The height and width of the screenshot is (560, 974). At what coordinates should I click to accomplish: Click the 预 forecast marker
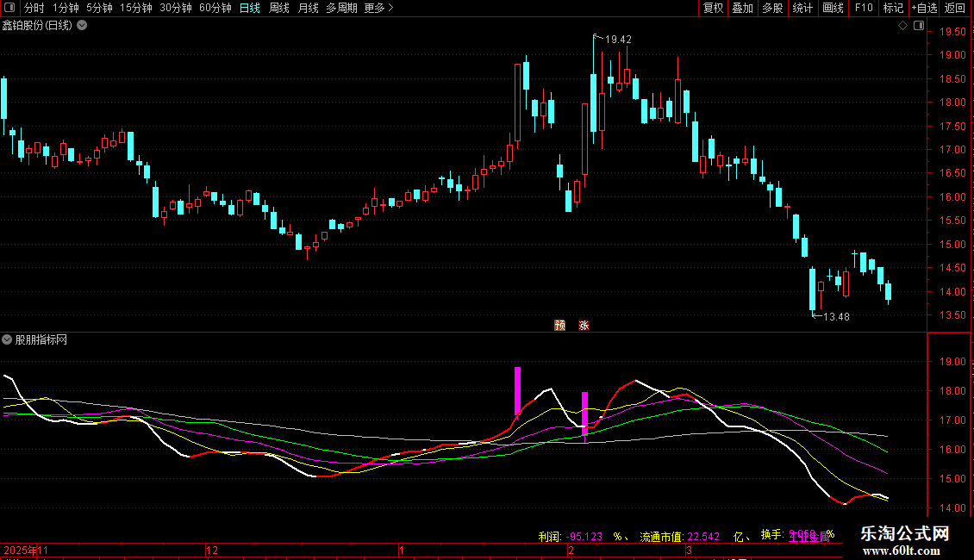pyautogui.click(x=559, y=326)
